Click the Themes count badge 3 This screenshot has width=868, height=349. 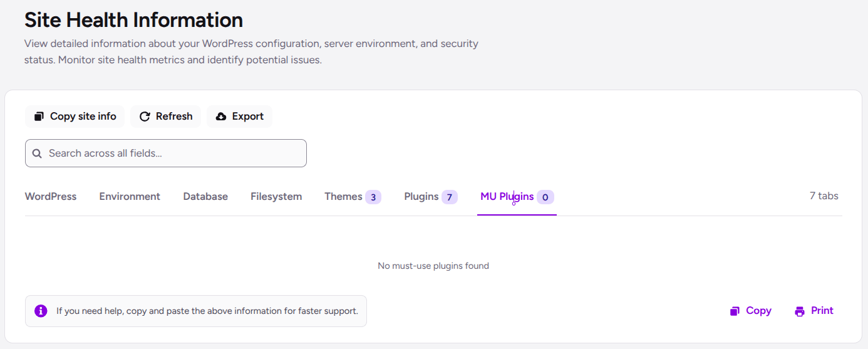tap(373, 197)
